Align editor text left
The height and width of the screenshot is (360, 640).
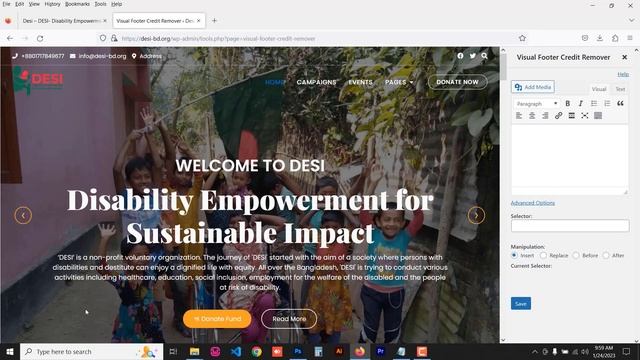click(519, 116)
